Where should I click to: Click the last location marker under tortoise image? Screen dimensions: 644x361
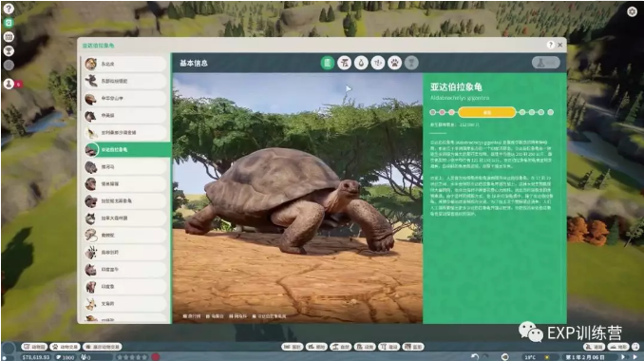[x=269, y=316]
